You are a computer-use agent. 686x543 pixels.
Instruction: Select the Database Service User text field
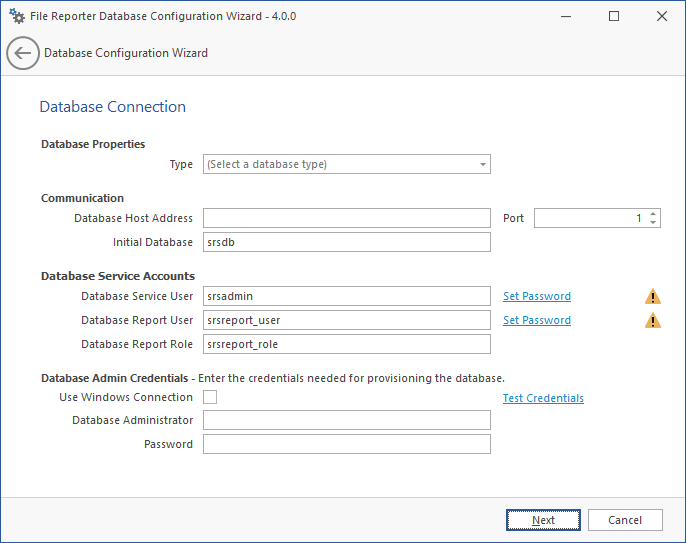point(346,296)
